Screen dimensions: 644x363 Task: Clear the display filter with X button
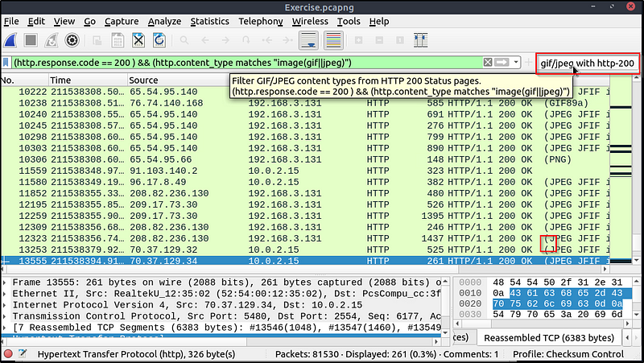click(x=488, y=63)
